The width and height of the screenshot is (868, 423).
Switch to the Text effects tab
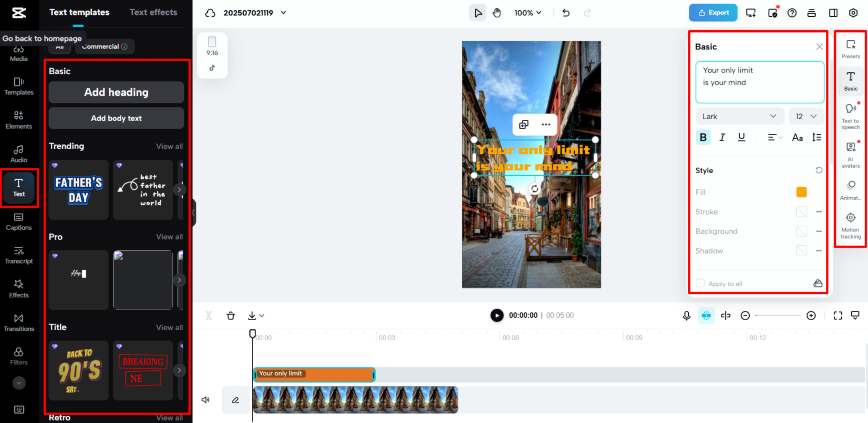point(153,12)
